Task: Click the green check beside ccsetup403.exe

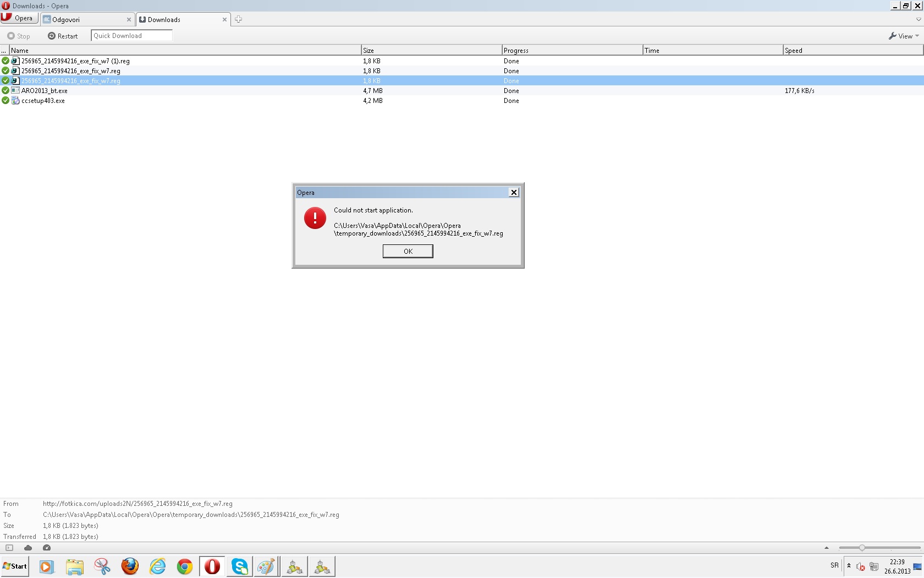Action: click(5, 101)
